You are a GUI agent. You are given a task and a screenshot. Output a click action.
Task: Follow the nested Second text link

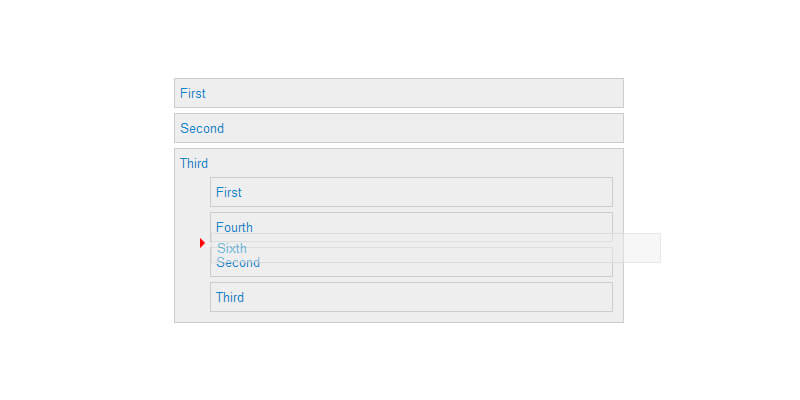coord(238,265)
